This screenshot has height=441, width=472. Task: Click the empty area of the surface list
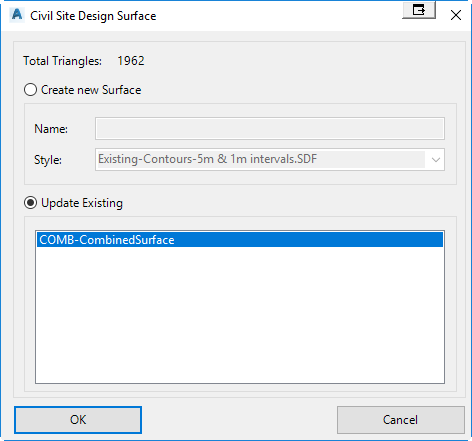coord(240,313)
